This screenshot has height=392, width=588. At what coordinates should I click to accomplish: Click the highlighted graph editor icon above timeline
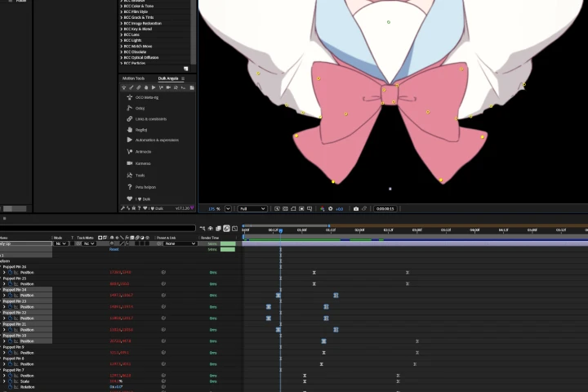pos(226,229)
